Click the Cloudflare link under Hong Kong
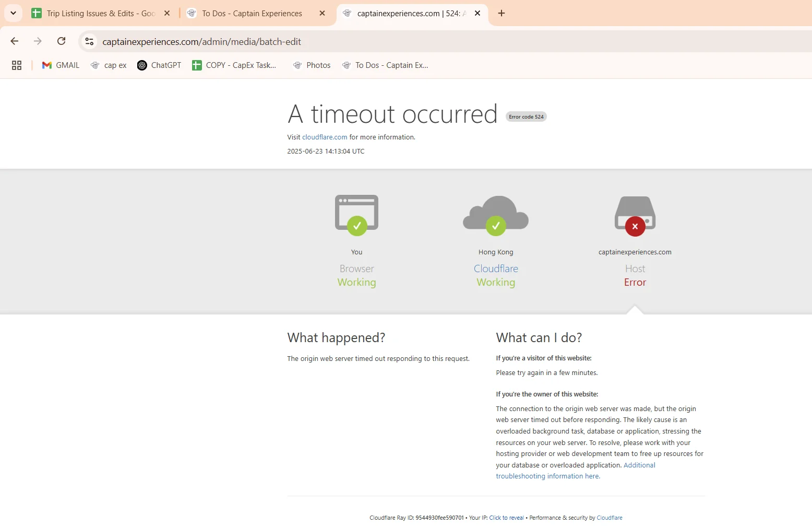 (496, 268)
